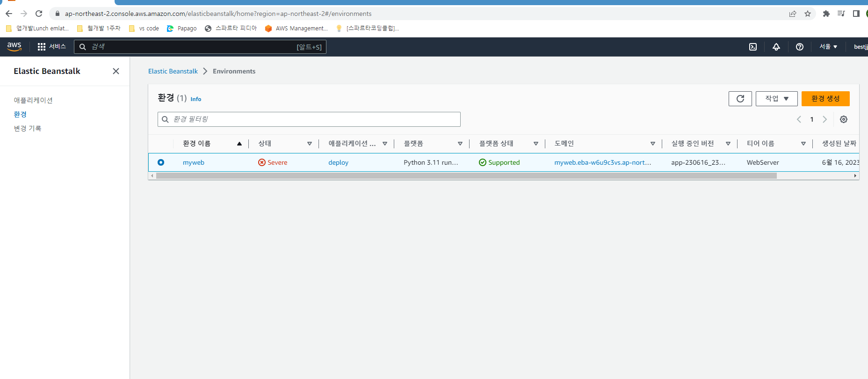Sort by 애플리케이션 column arrow
This screenshot has width=868, height=379.
(x=385, y=144)
